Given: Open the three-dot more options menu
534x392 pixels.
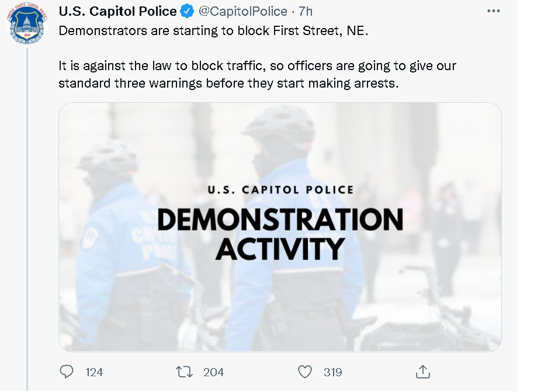Looking at the screenshot, I should [x=494, y=11].
